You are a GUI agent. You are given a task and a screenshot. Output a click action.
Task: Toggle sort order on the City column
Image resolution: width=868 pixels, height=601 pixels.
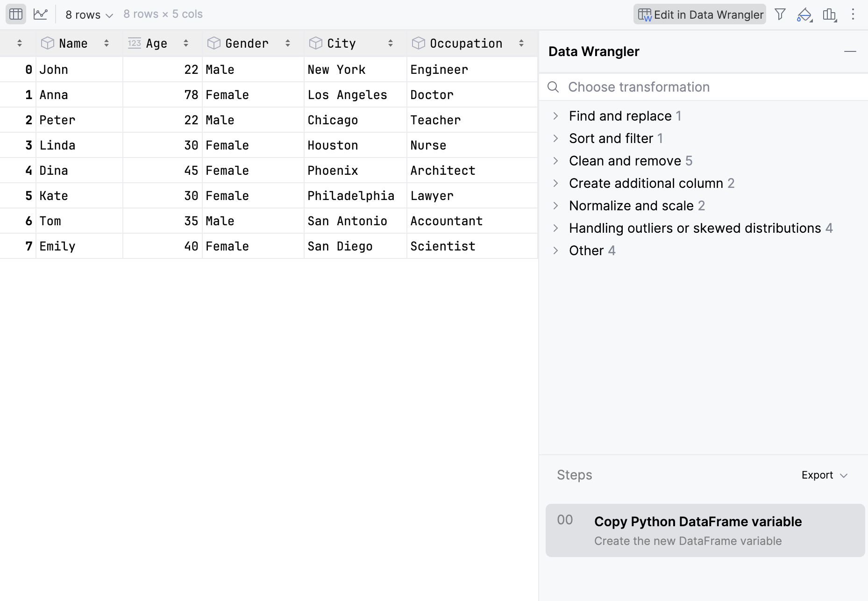coord(391,43)
